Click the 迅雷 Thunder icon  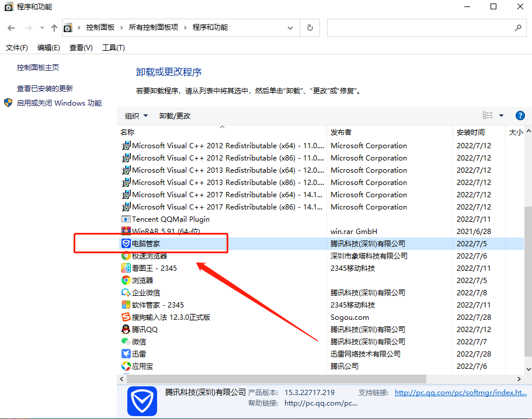tap(126, 354)
